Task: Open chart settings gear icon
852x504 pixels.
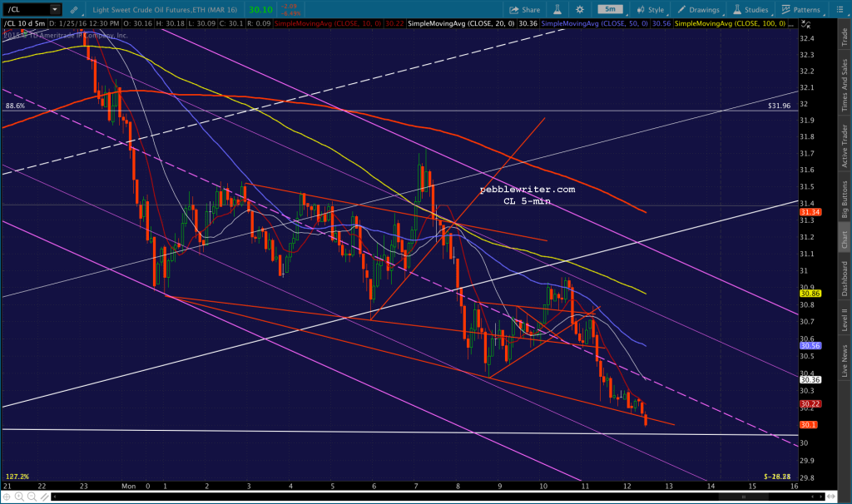Action: (580, 10)
